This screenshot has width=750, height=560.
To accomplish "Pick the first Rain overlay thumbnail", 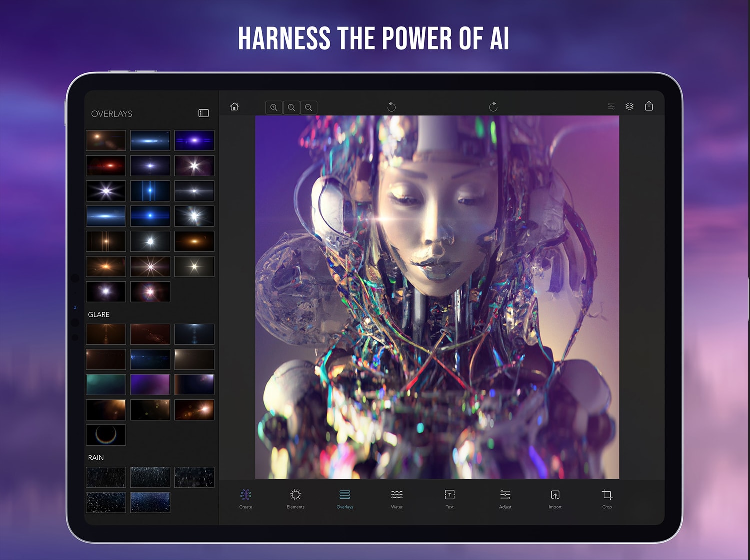I will pyautogui.click(x=106, y=477).
